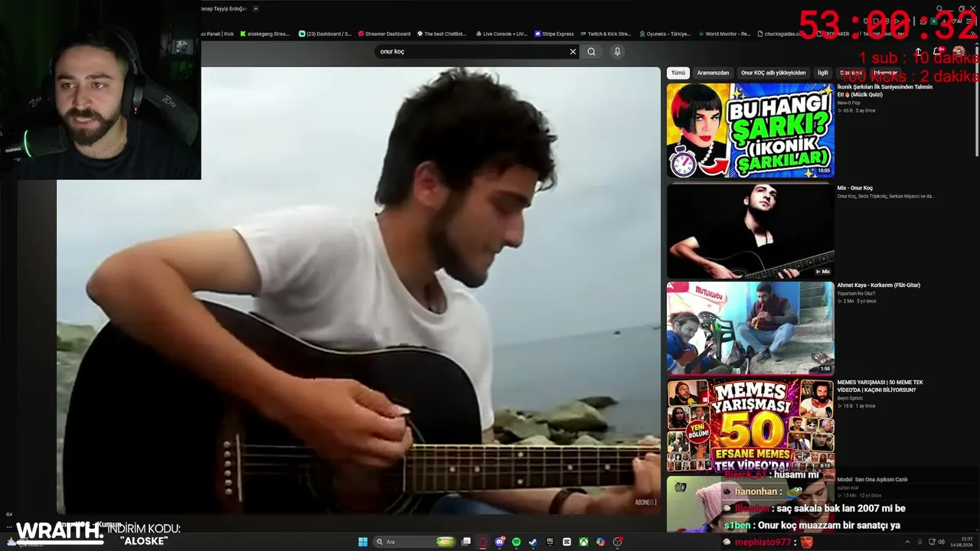Open the 'chucksguides.com' bookmark
This screenshot has height=551, width=980.
pos(782,34)
